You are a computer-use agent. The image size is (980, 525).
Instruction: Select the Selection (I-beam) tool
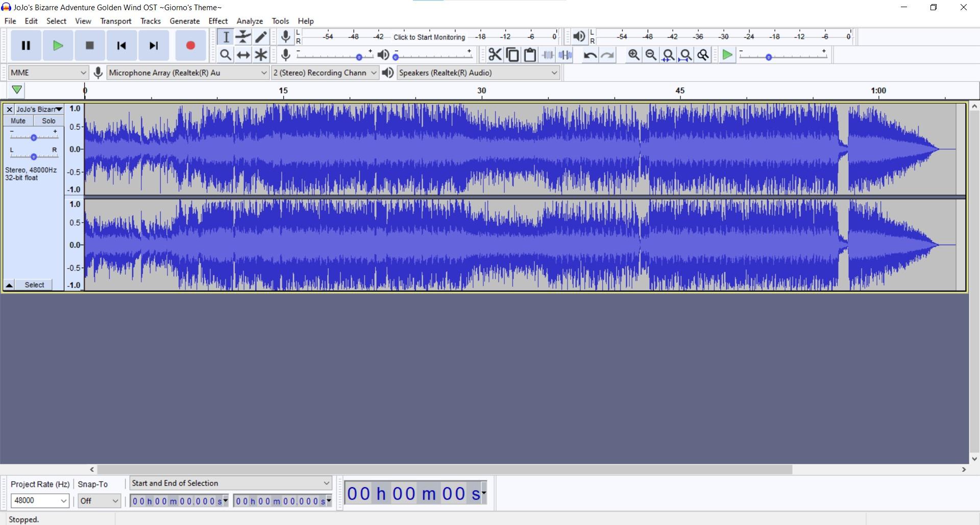click(226, 37)
